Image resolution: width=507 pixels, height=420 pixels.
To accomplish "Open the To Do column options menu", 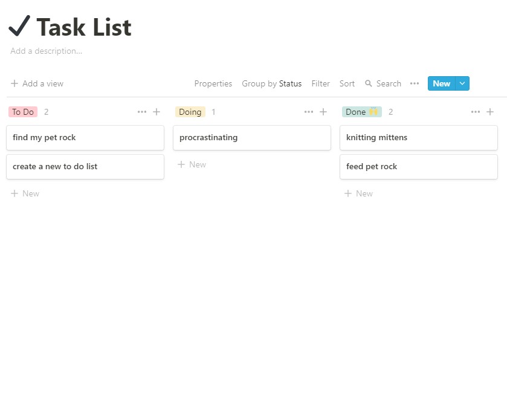I will pos(142,112).
